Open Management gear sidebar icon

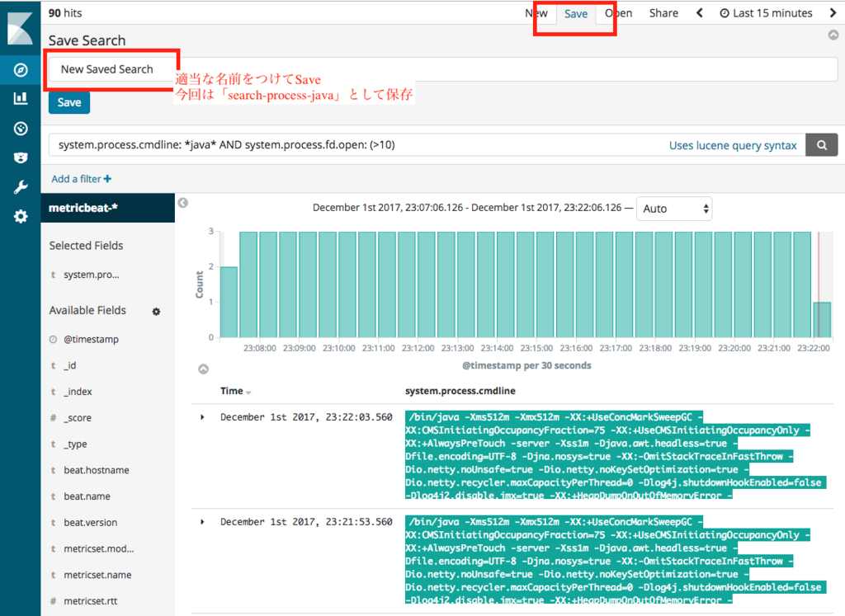(21, 216)
